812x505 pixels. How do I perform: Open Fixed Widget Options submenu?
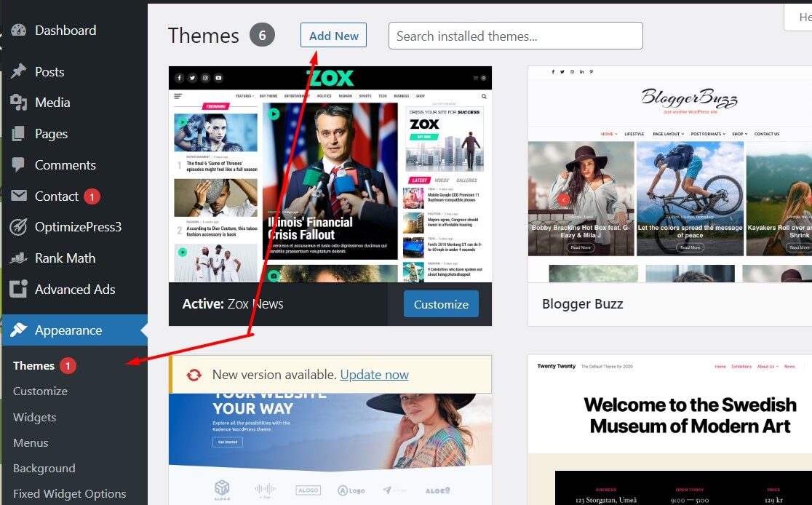[x=69, y=493]
